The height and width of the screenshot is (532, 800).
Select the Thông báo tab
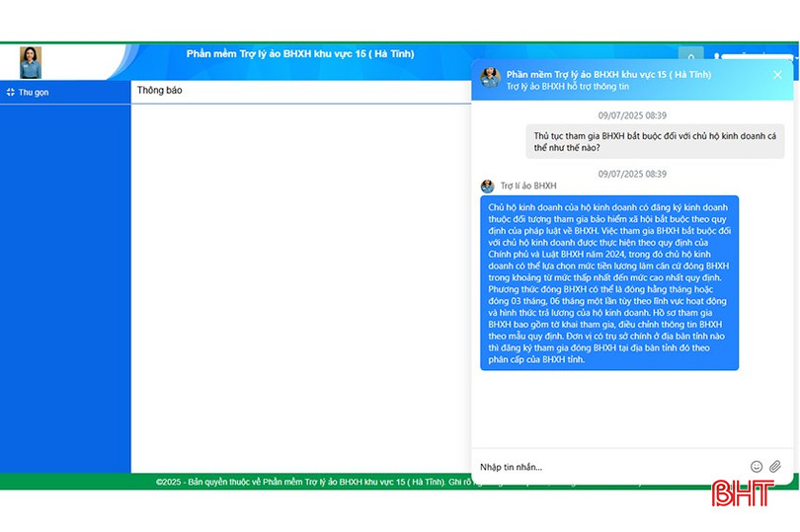tap(159, 90)
